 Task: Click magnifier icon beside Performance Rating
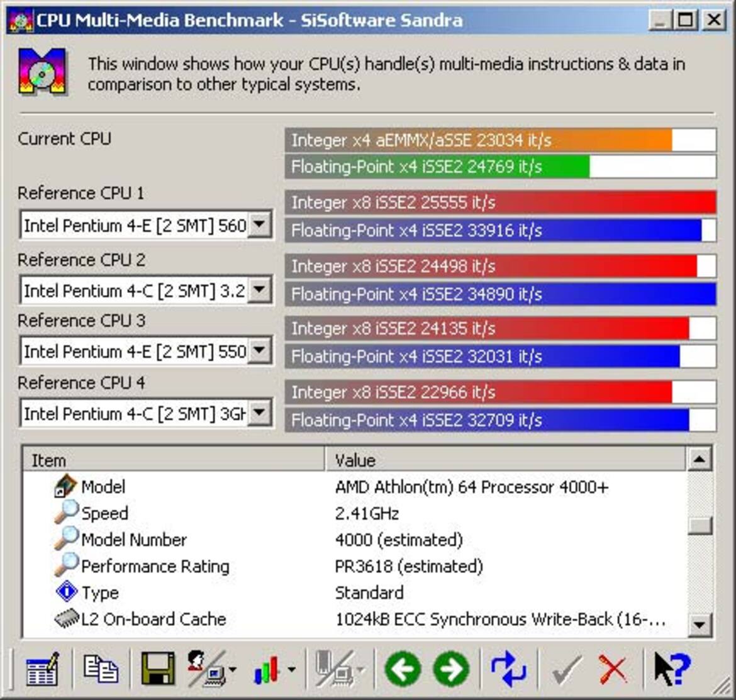coord(65,565)
